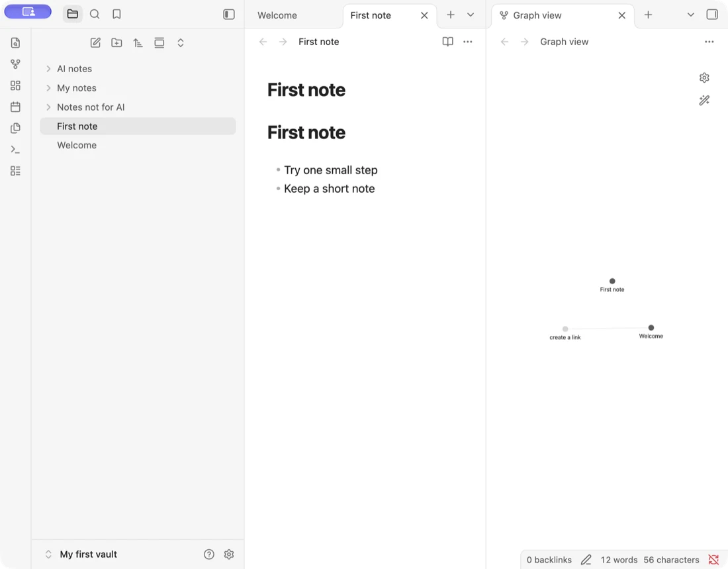Open the graph view from the ribbon
728x569 pixels.
coord(15,64)
